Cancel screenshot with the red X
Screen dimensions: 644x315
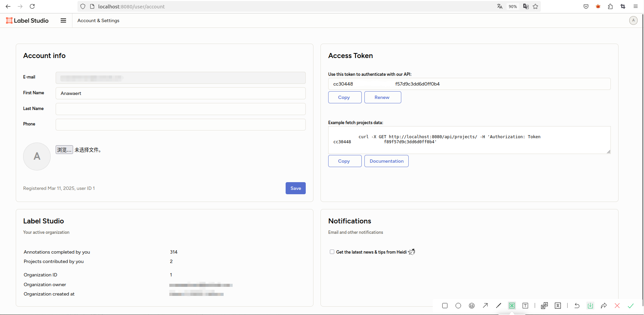tap(617, 306)
